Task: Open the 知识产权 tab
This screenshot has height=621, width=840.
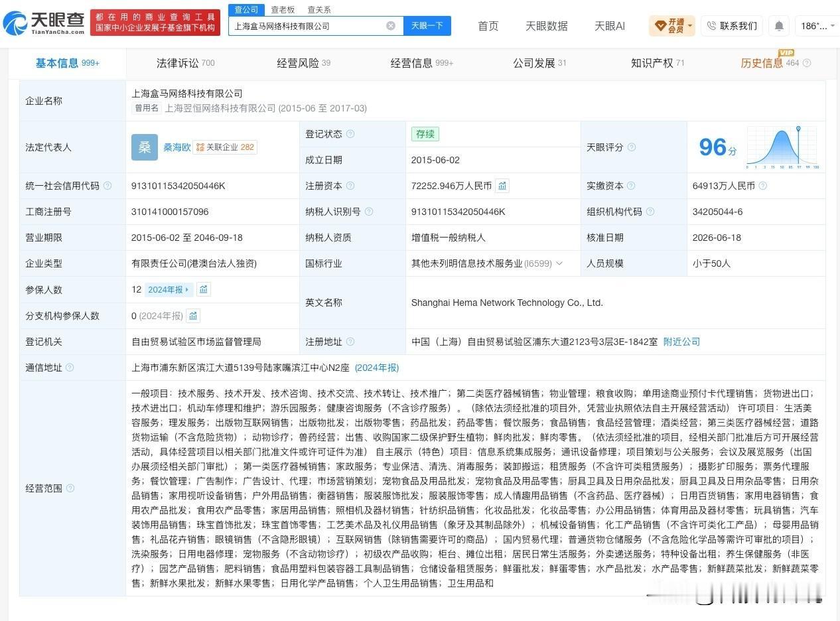Action: pyautogui.click(x=657, y=63)
